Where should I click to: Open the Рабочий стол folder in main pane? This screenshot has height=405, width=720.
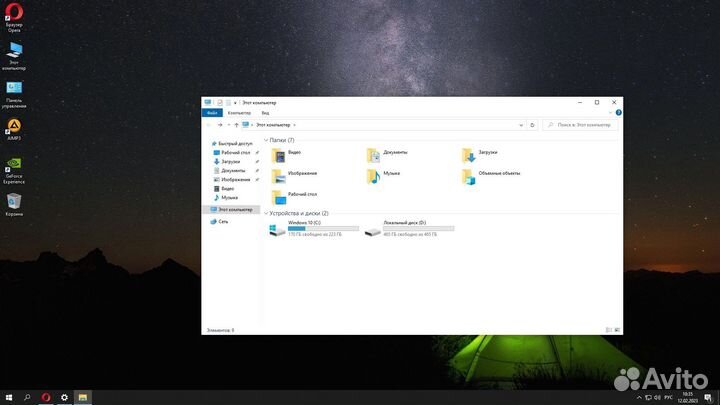(x=294, y=197)
